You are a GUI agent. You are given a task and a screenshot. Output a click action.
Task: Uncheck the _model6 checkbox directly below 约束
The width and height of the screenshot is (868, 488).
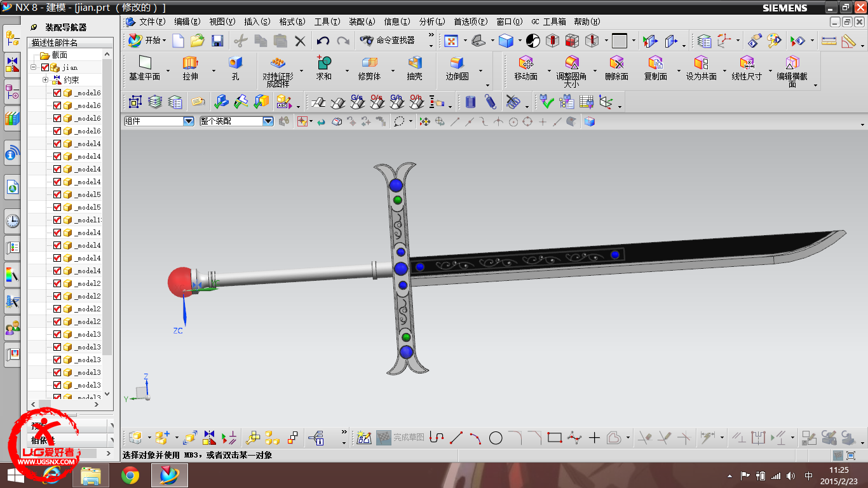coord(57,93)
